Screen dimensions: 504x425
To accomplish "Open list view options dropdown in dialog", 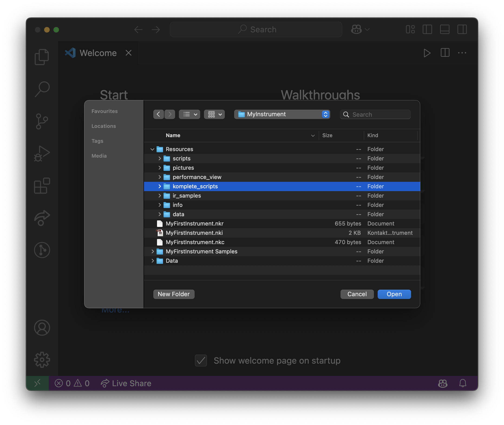I will [x=190, y=114].
